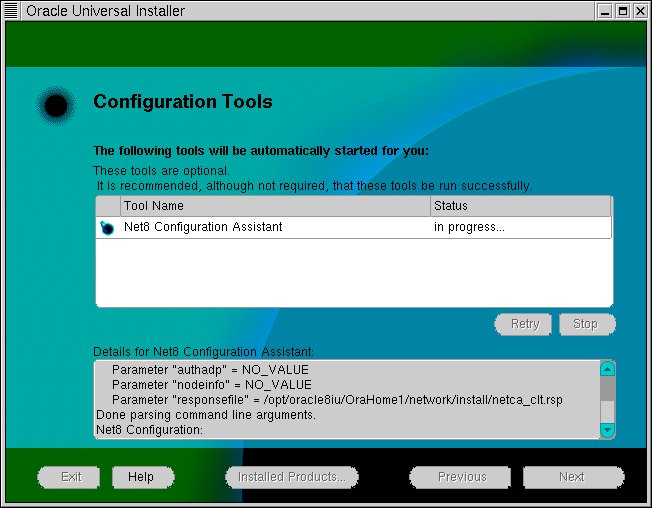This screenshot has width=652, height=508.
Task: Maximize the Oracle Universal Installer window
Action: coord(622,11)
